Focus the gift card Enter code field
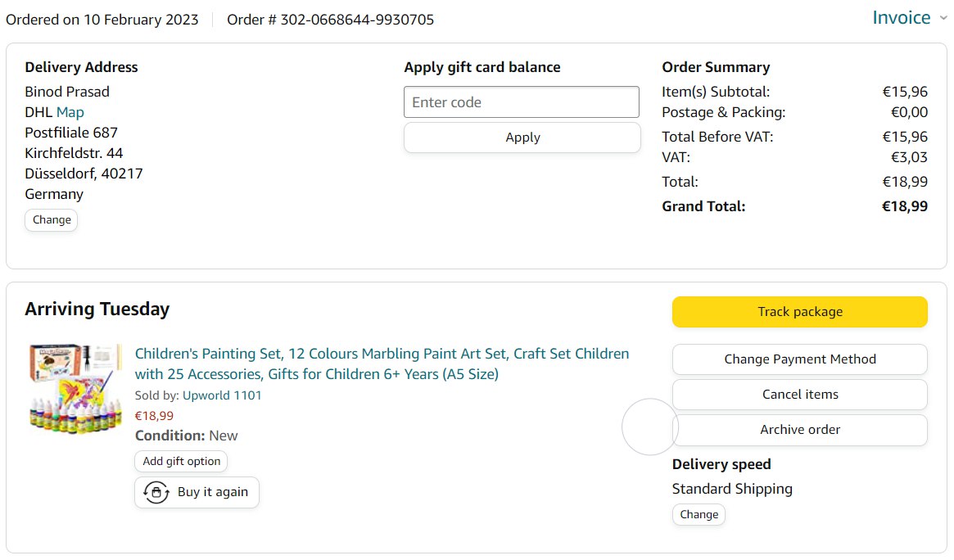Viewport: 954px width, 560px height. 521,102
